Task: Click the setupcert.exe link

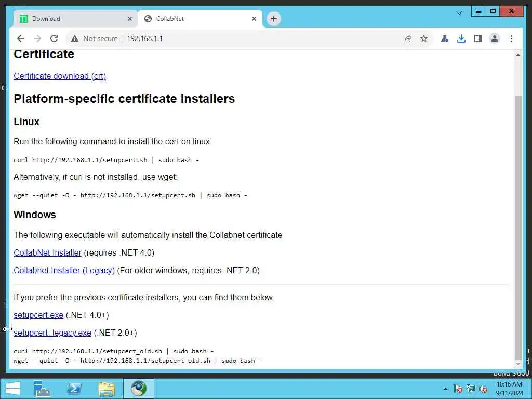Action: coord(38,315)
